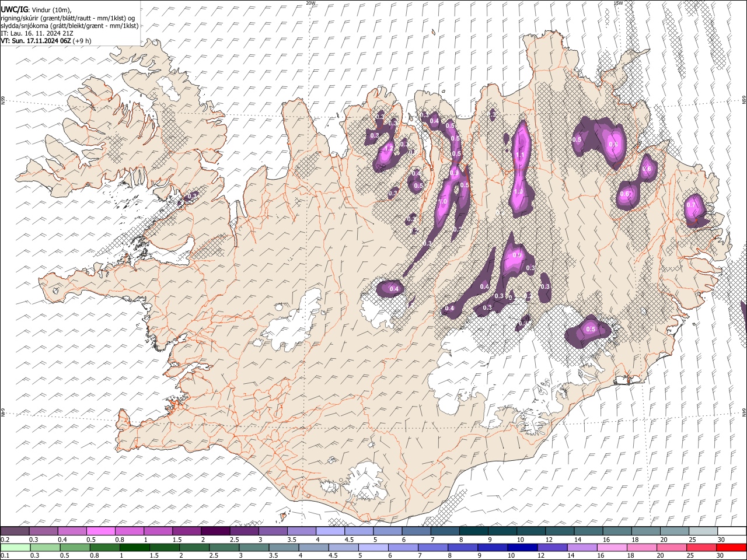This screenshot has height=560, width=747.
Task: Select the upper-row legend swatch starting at 0.3
Action: click(43, 531)
